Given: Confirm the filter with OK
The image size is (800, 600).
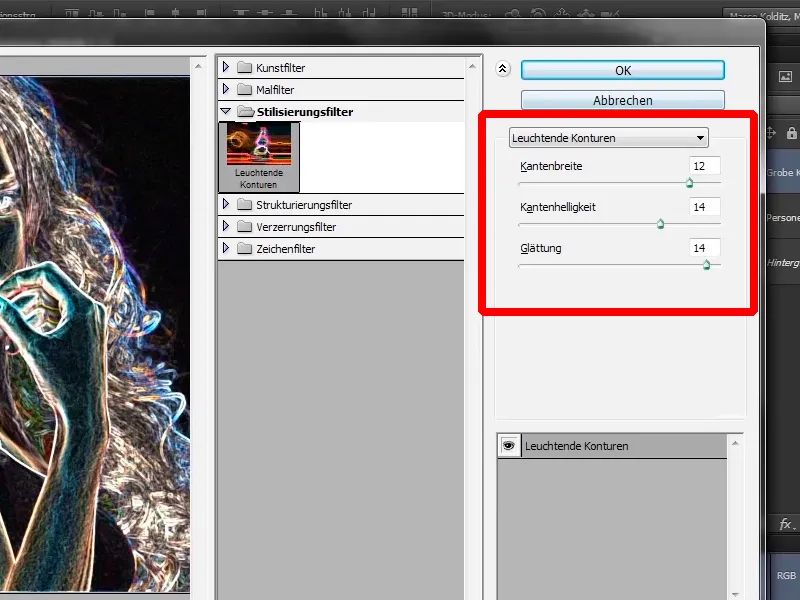Looking at the screenshot, I should [622, 70].
